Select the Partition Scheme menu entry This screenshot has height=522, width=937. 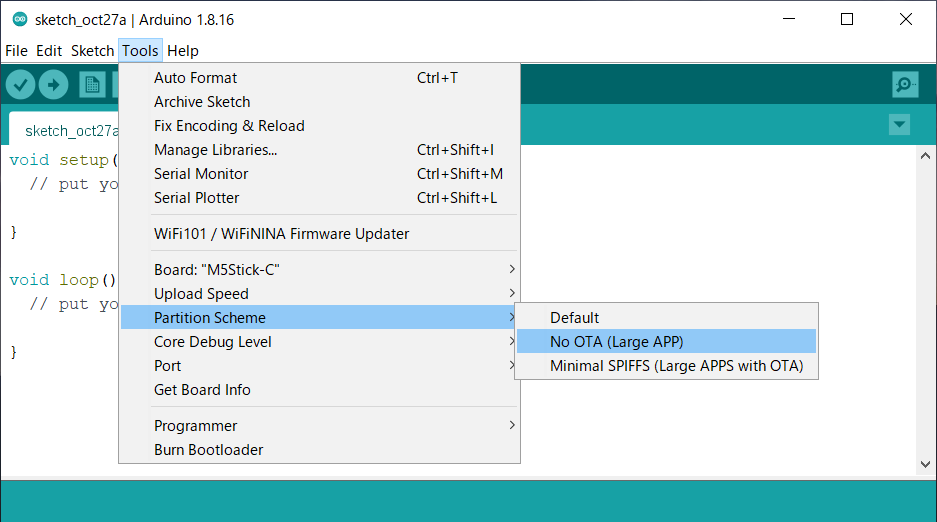pyautogui.click(x=320, y=317)
